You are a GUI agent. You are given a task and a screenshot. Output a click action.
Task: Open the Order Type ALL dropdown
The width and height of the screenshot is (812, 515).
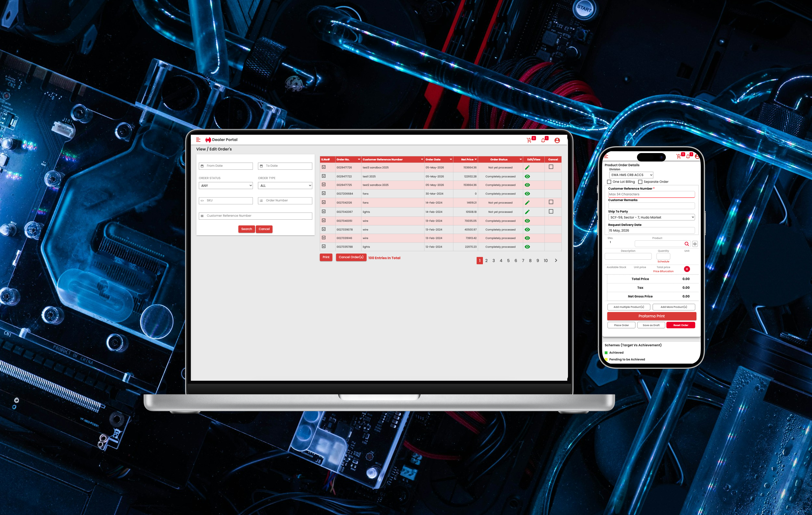click(x=285, y=186)
